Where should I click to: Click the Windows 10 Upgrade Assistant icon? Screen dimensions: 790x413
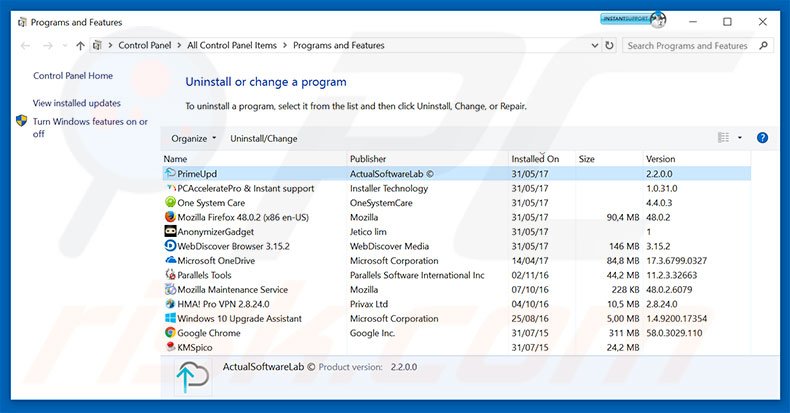[170, 318]
